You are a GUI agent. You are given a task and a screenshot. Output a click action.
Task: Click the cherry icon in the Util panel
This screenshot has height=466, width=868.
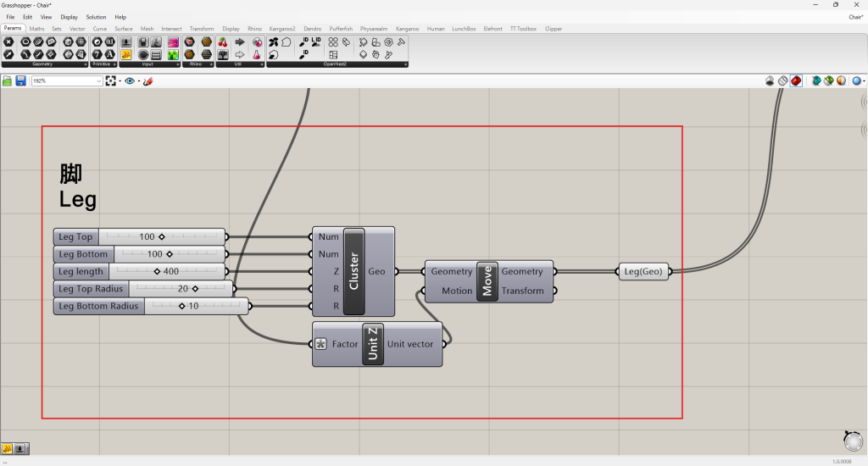coord(223,42)
